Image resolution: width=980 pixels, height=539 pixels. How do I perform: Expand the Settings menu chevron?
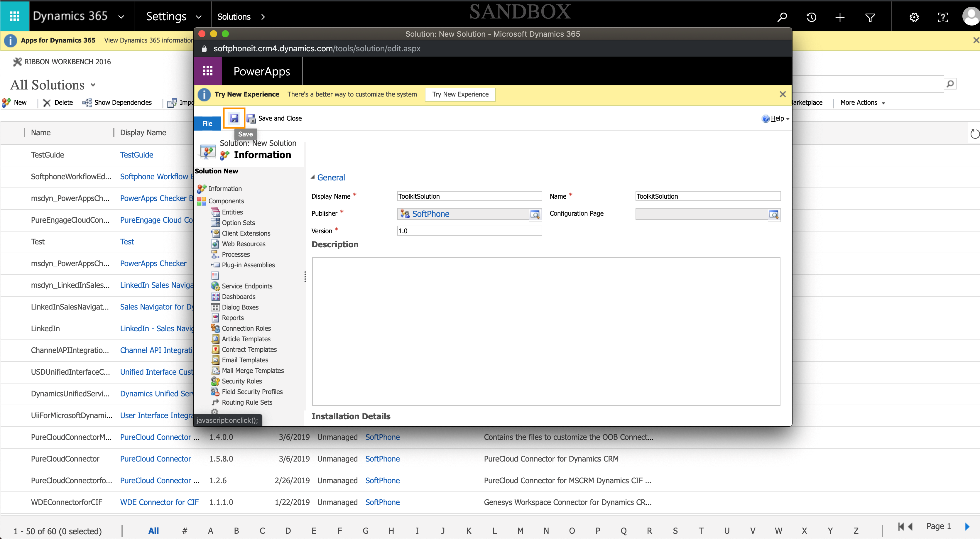point(198,17)
